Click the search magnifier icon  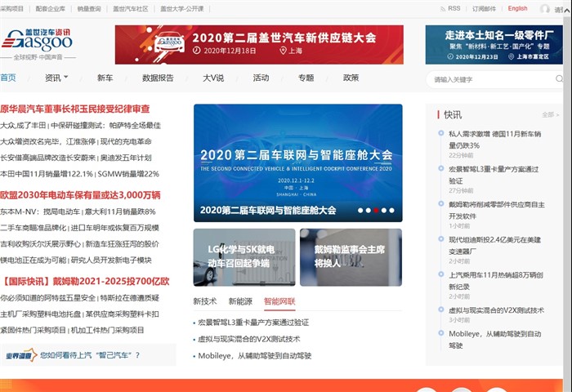pyautogui.click(x=559, y=78)
